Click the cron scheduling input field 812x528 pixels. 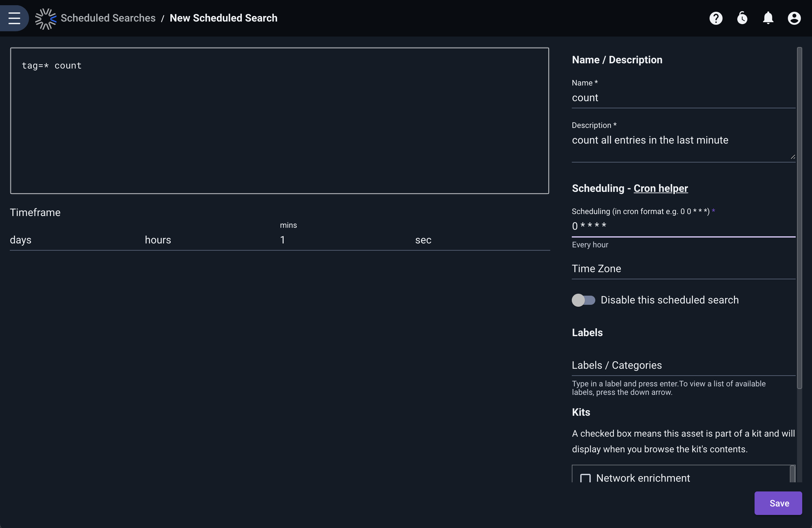pos(683,226)
